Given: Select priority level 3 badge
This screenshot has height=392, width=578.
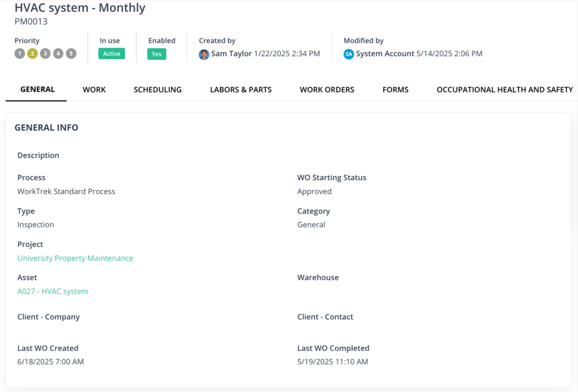Looking at the screenshot, I should (x=45, y=53).
